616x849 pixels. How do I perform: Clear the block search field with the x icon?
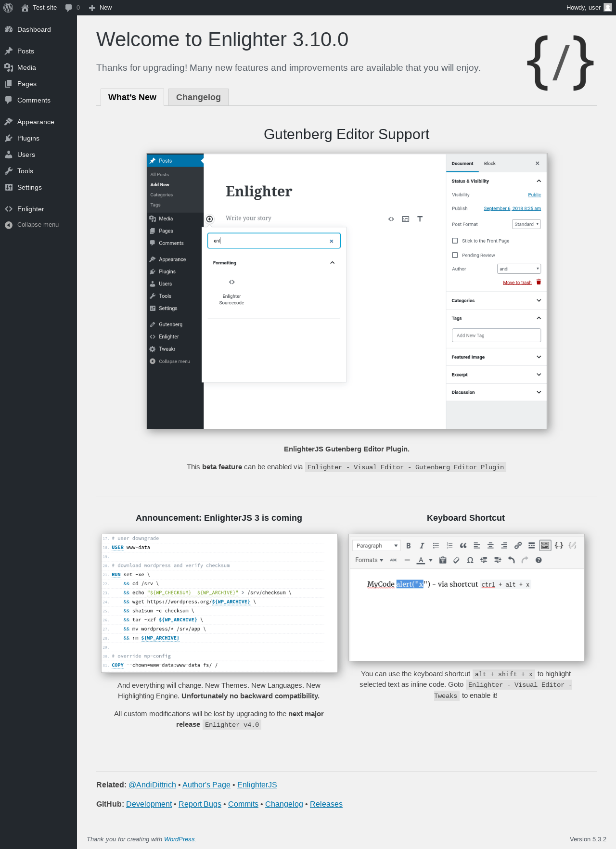(x=331, y=241)
